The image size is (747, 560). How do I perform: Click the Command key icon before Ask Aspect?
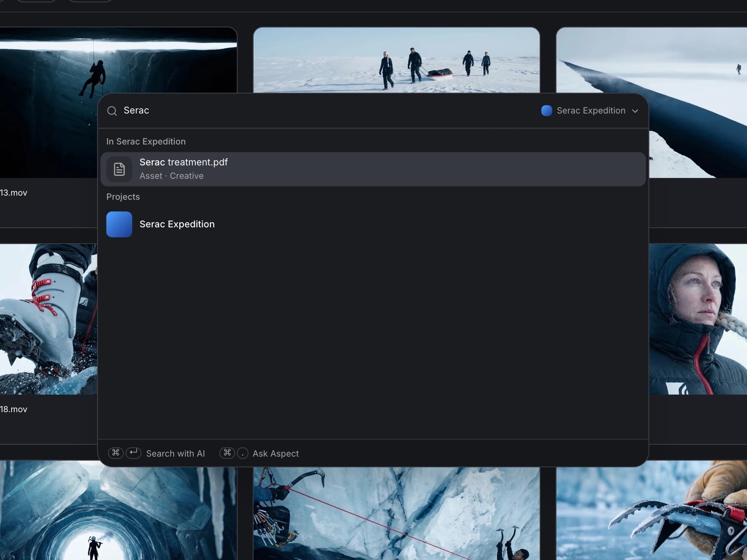pyautogui.click(x=227, y=453)
